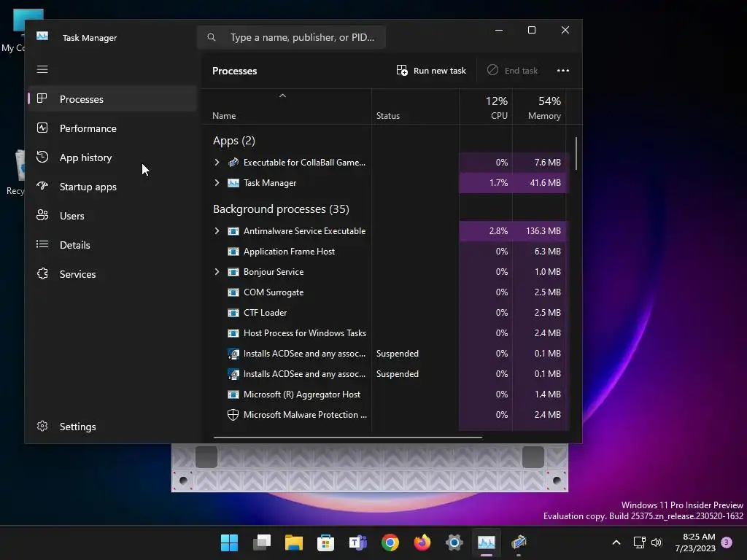Screen dimensions: 747x560
Task: Click the network icon in the tray
Action: pos(639,542)
